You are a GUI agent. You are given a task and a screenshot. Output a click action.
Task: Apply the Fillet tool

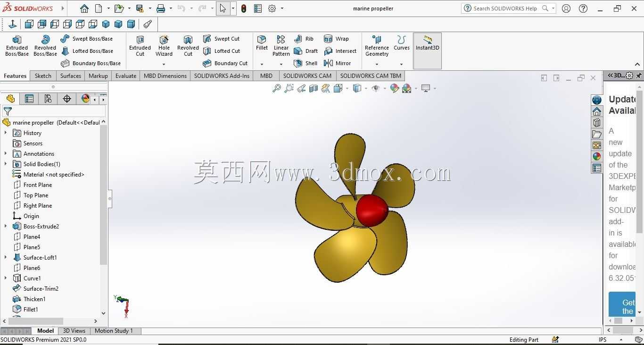[x=262, y=43]
